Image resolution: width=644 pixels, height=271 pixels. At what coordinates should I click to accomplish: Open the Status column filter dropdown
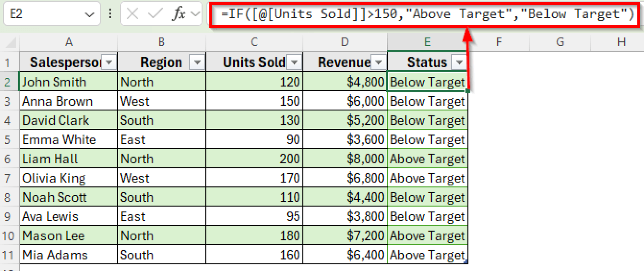pos(459,62)
